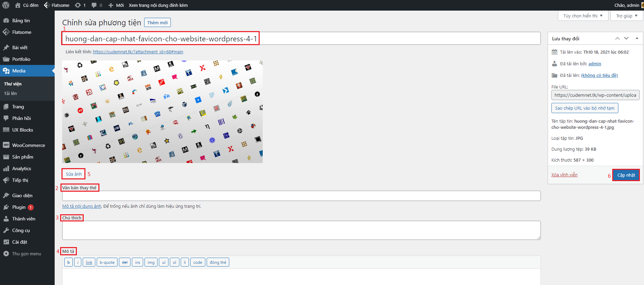The image size is (644, 285).
Task: Click the ul quicktag button
Action: (164, 262)
